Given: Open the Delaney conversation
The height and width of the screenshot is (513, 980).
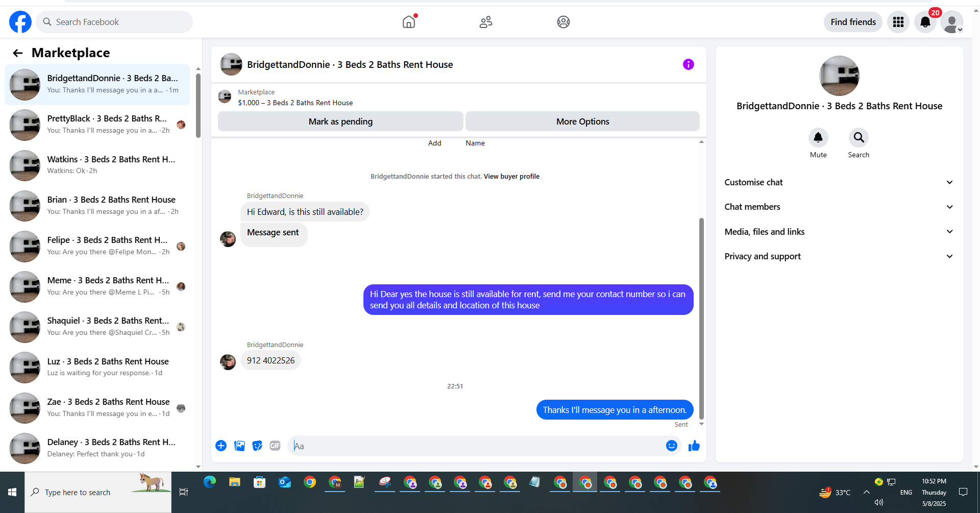Looking at the screenshot, I should click(97, 448).
